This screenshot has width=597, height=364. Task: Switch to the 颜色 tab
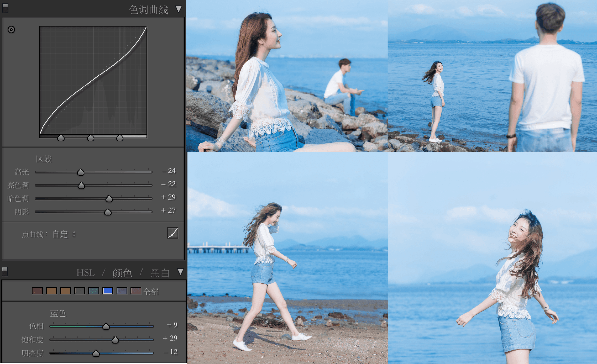[x=122, y=273]
